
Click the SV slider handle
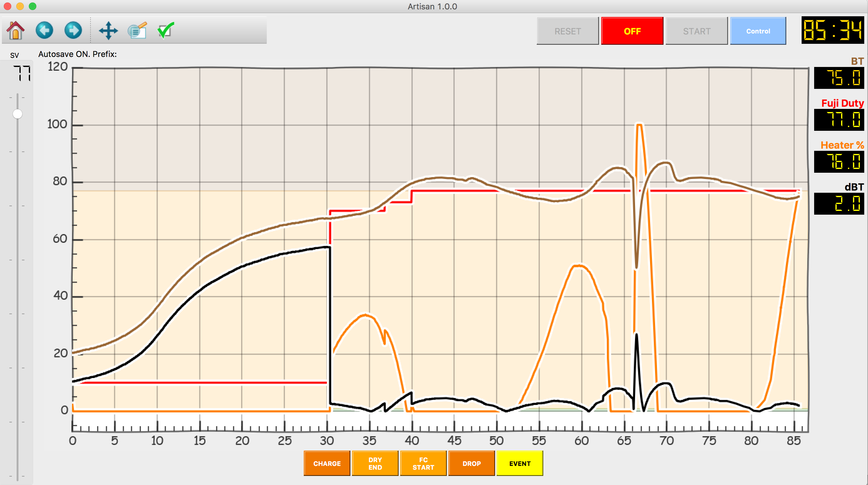click(x=18, y=114)
